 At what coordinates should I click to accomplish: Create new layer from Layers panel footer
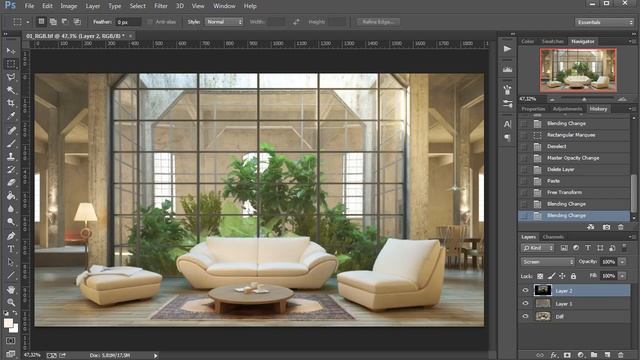[x=607, y=355]
